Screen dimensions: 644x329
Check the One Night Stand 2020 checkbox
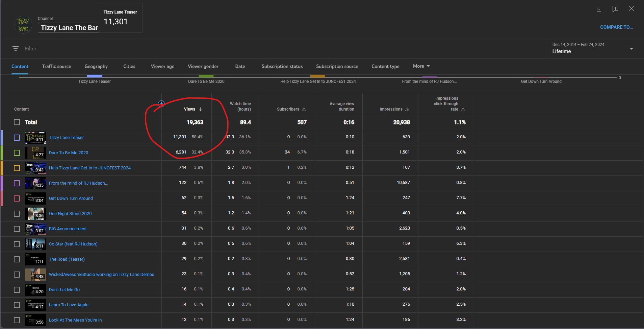tap(17, 214)
